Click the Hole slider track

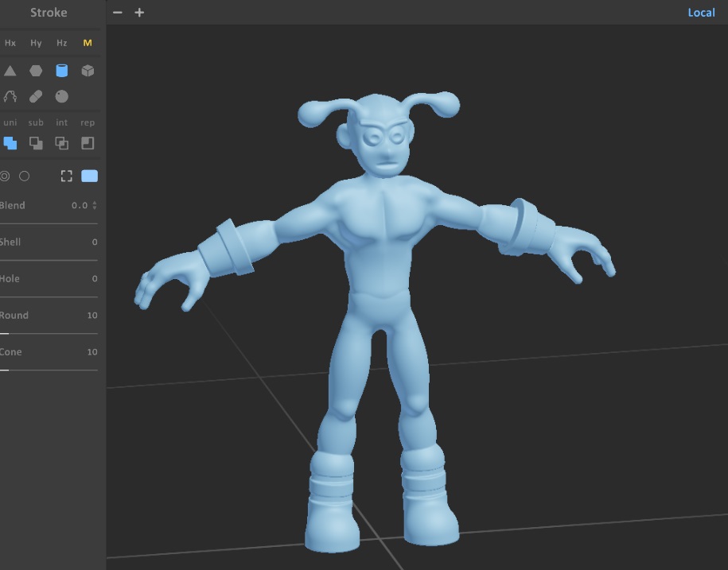pyautogui.click(x=49, y=297)
